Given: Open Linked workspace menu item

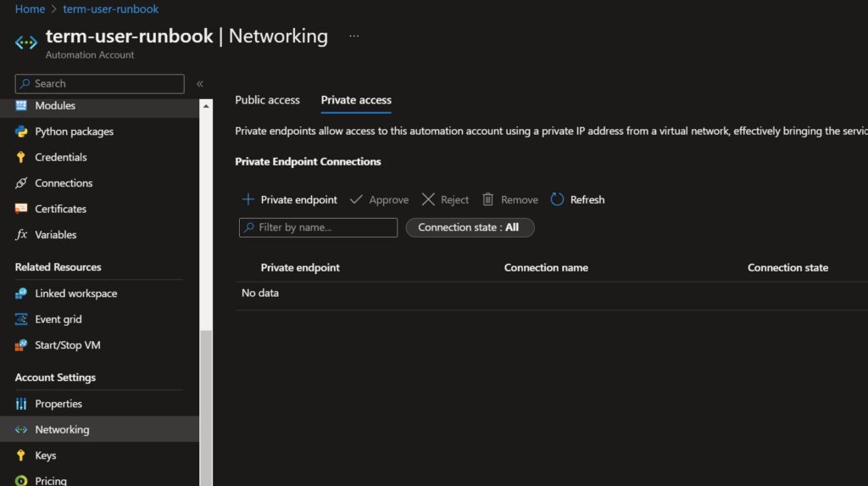Looking at the screenshot, I should 100,293.
